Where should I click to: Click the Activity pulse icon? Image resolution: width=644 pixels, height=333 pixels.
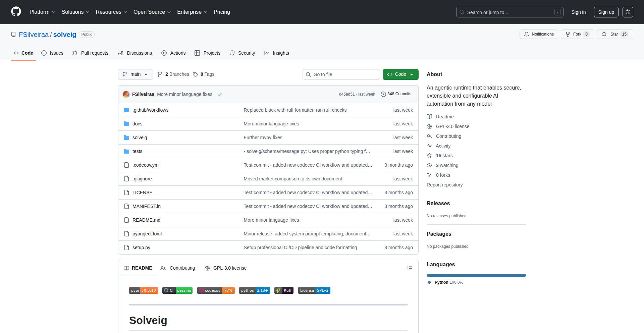(429, 146)
